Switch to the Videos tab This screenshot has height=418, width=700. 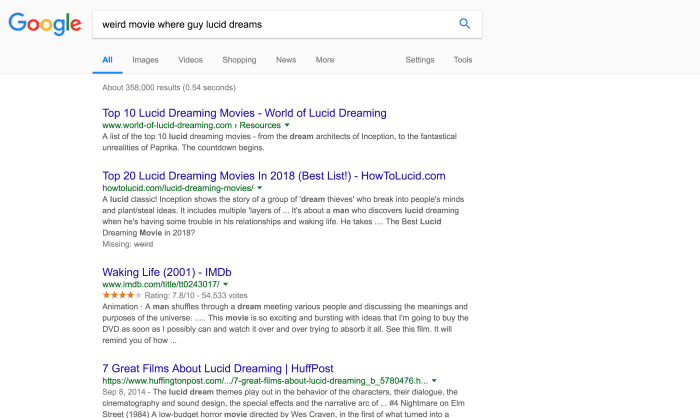click(190, 60)
